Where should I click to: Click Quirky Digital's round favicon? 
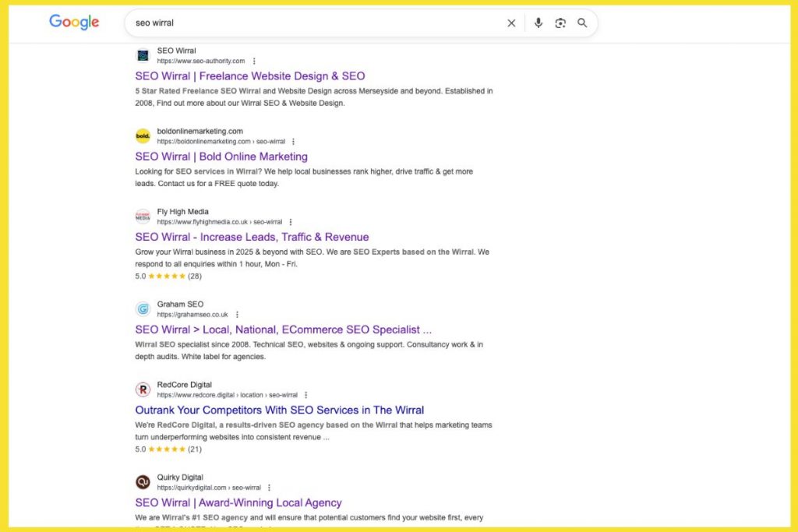tap(143, 482)
